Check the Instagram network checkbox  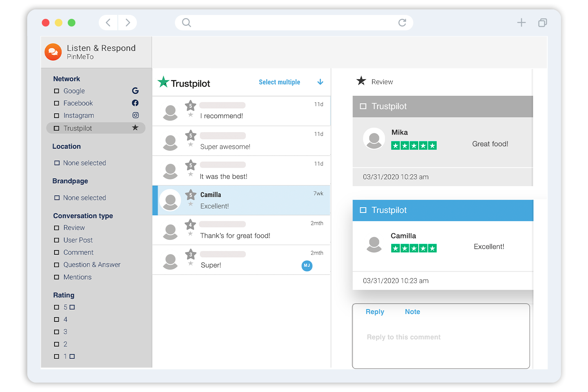point(56,116)
